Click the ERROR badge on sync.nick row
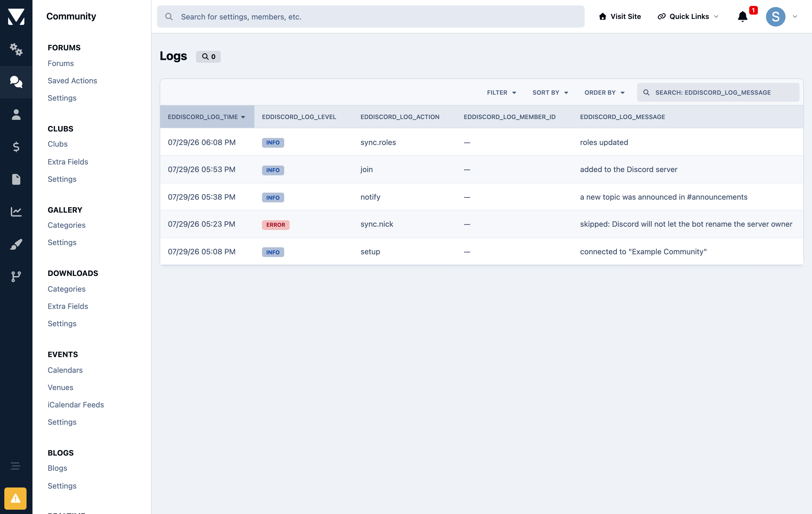812x514 pixels. pyautogui.click(x=276, y=225)
